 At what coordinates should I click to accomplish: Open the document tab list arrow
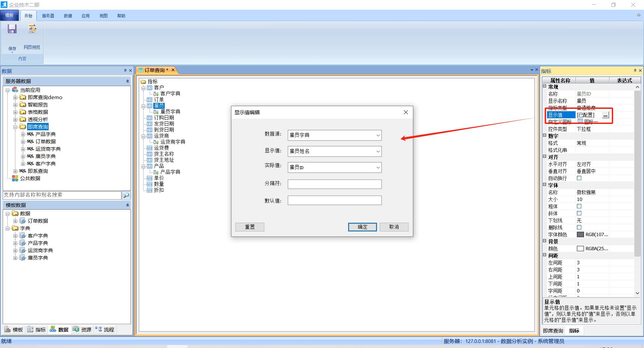pos(532,70)
